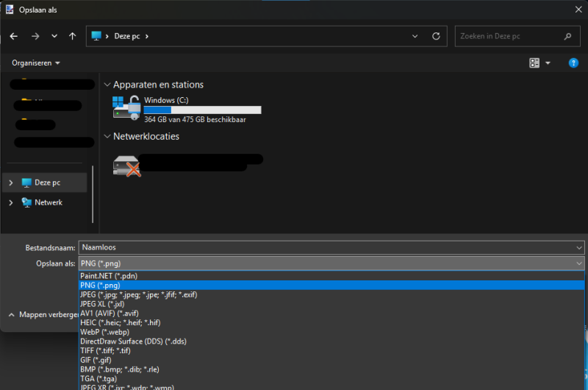Screen dimensions: 588x390
Task: Open help with blue question icon
Action: [573, 63]
